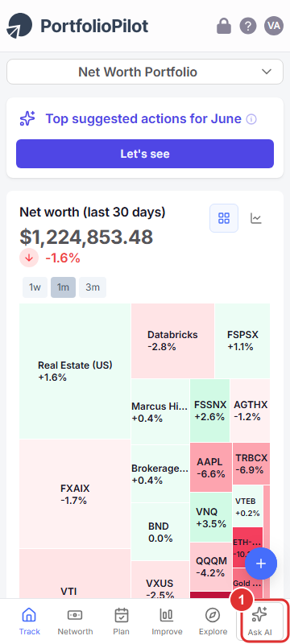Switch to the line chart view
This screenshot has height=644, width=290.
click(x=256, y=218)
